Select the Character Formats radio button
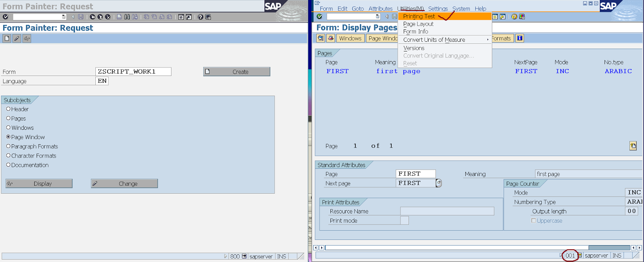This screenshot has width=644, height=262. pyautogui.click(x=8, y=155)
